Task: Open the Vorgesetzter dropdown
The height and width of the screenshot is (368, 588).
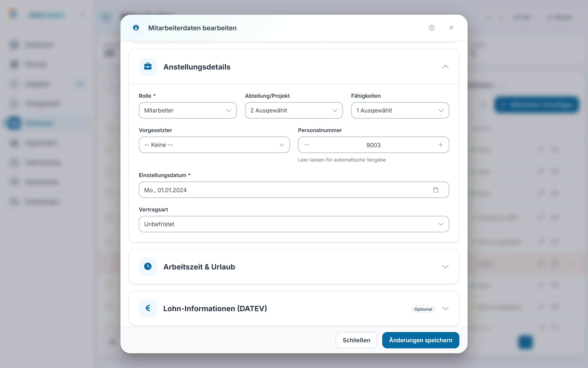Action: point(214,145)
